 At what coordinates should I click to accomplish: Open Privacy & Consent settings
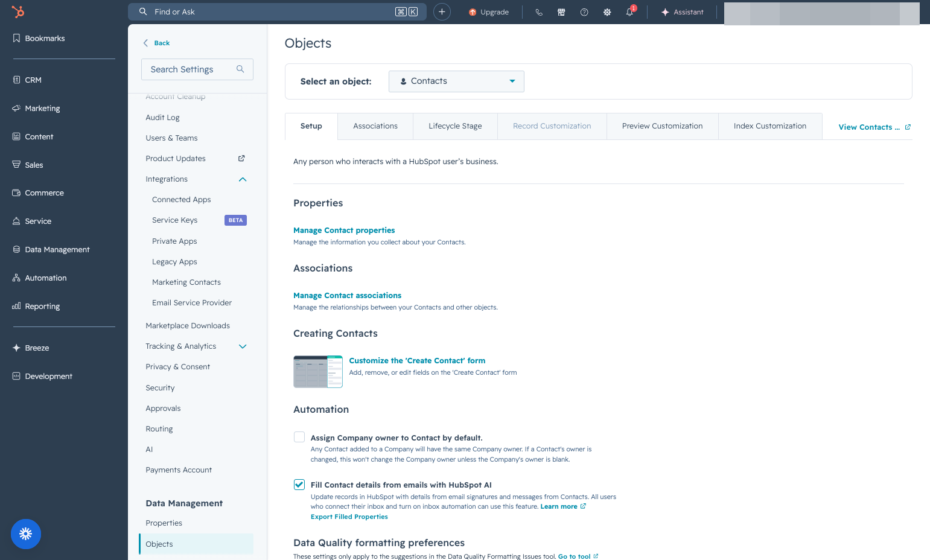click(177, 366)
